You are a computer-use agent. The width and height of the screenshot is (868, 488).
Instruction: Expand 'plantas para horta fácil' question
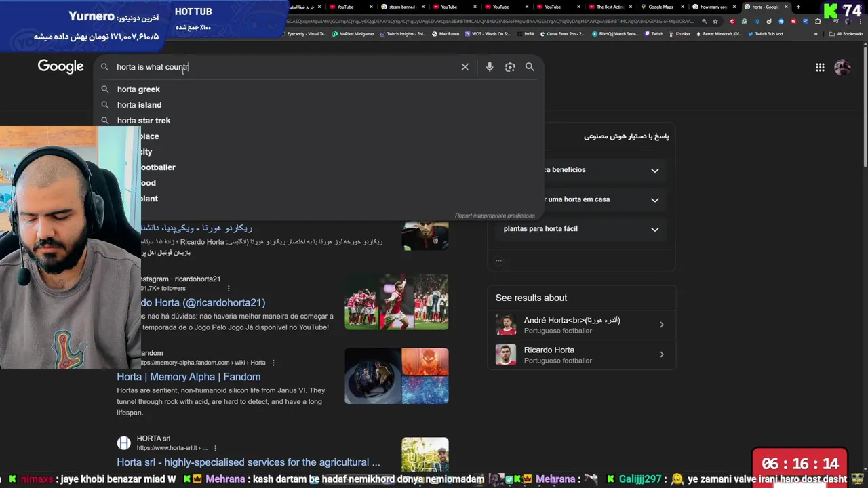coord(581,229)
